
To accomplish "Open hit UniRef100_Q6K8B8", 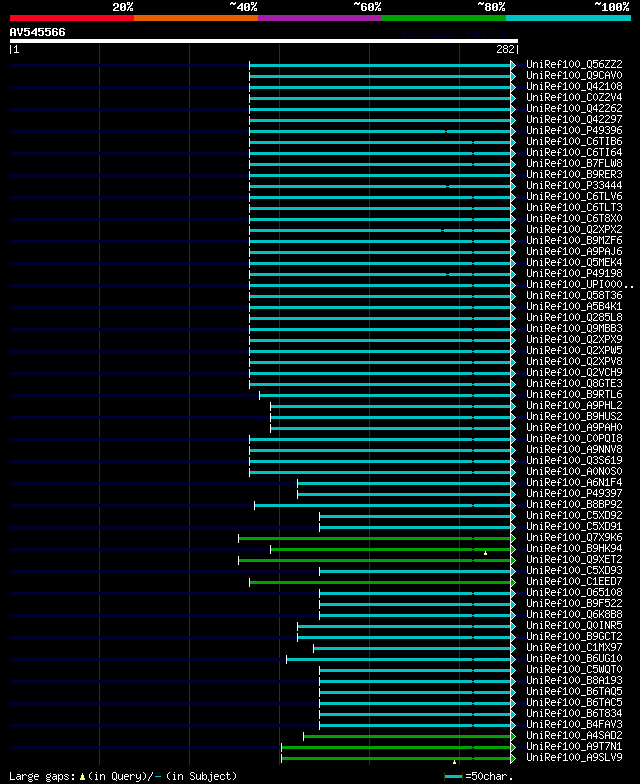I will tap(574, 614).
